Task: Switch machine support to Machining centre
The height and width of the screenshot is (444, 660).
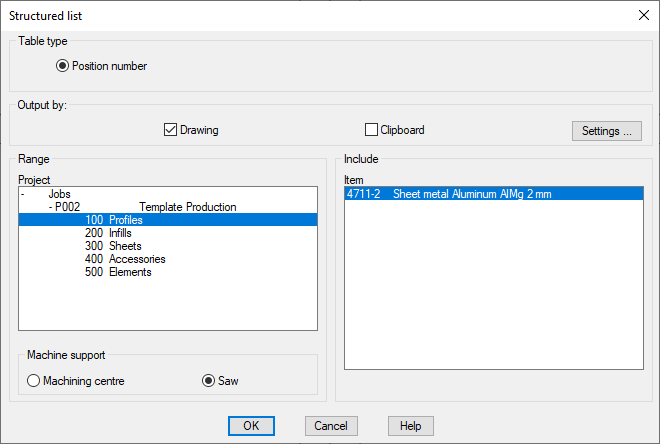Action: coord(34,381)
